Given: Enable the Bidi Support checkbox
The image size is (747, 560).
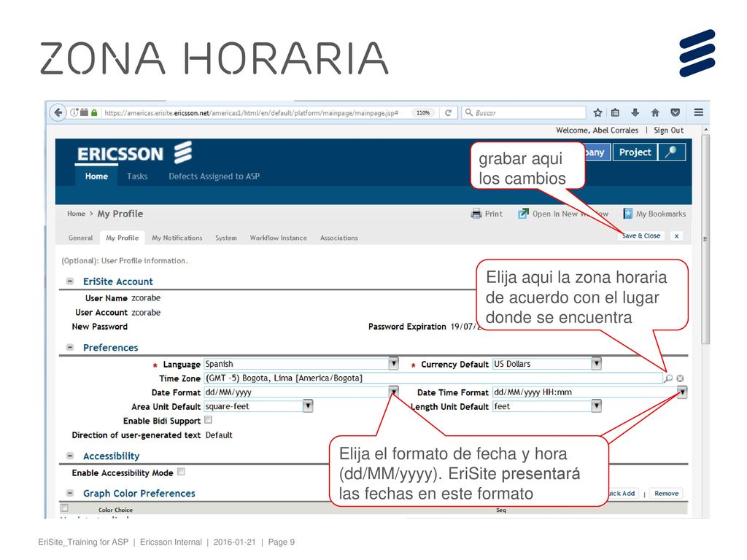Looking at the screenshot, I should coord(208,420).
